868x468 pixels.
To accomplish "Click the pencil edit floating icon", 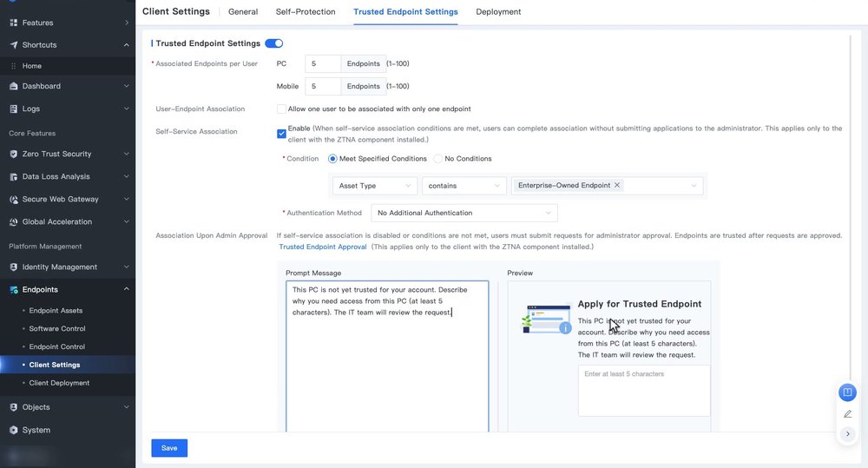I will [847, 413].
